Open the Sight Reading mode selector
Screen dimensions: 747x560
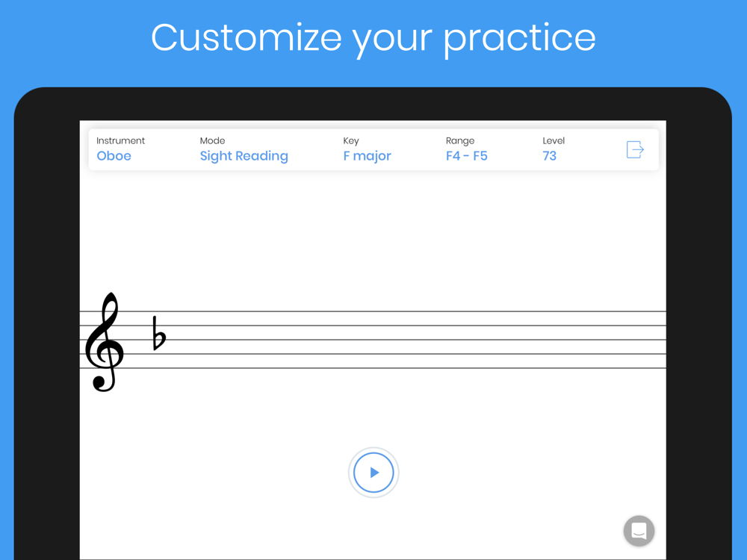click(x=244, y=156)
